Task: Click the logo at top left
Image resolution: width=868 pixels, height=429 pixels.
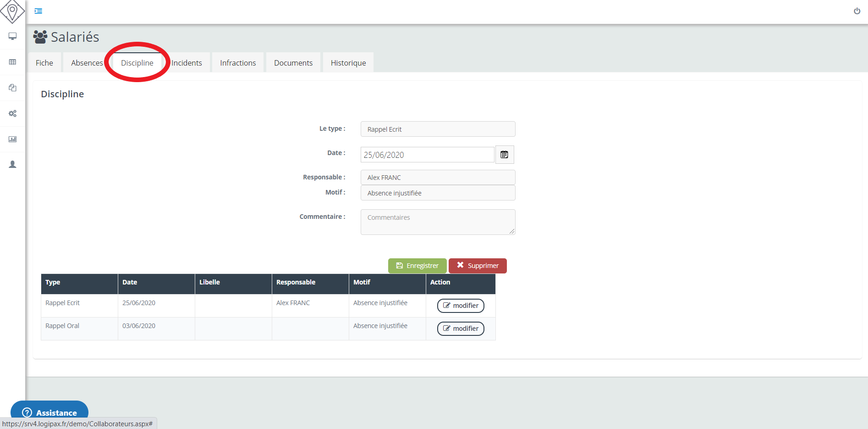Action: click(x=12, y=11)
